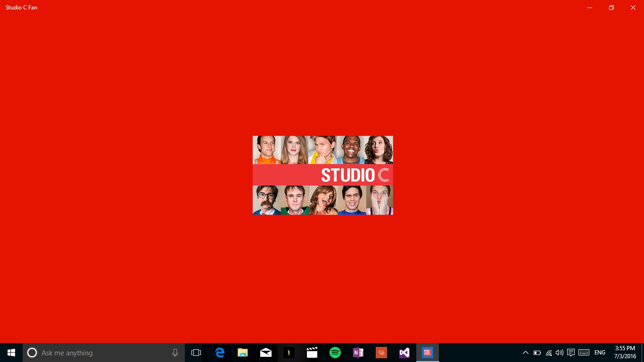Image resolution: width=644 pixels, height=362 pixels.
Task: Open the ENG language switcher
Action: (600, 353)
